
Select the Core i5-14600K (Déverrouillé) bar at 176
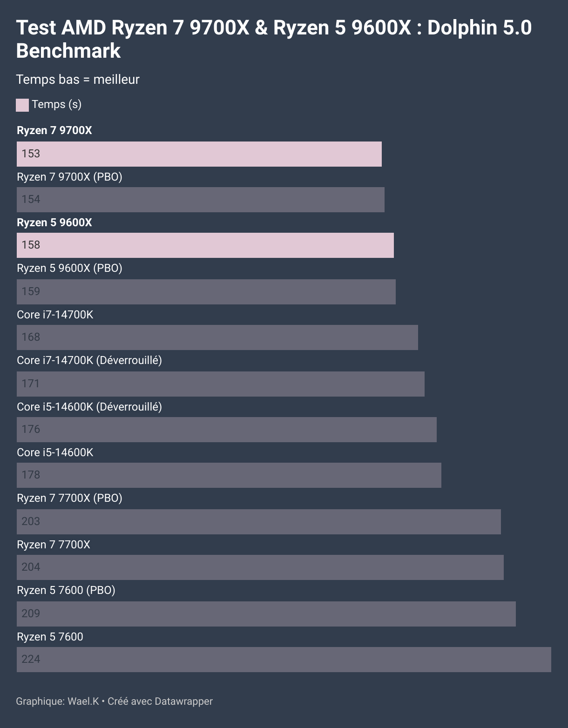227,430
